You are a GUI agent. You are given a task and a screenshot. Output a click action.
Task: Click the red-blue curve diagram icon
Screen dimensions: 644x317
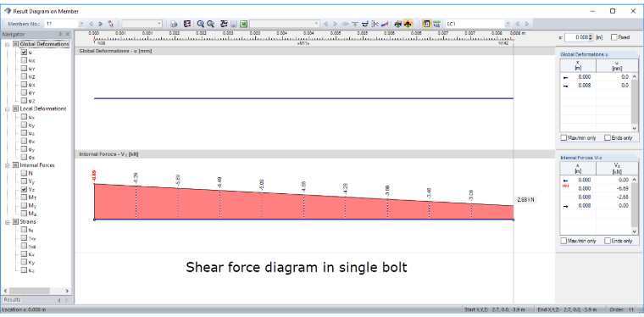coord(385,24)
